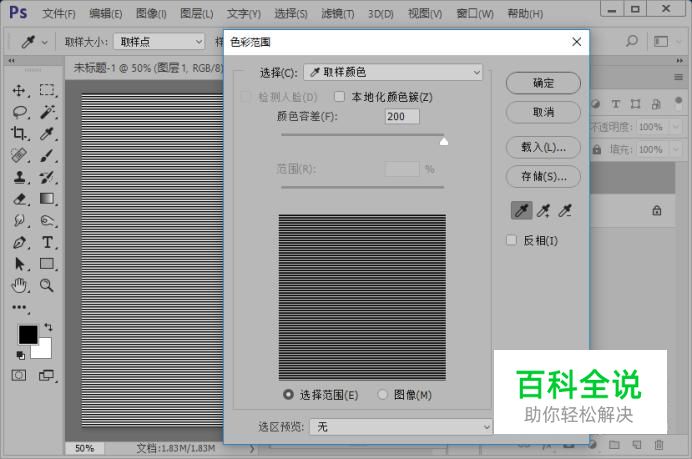Reset default foreground and background colors
The image size is (692, 459).
pyautogui.click(x=20, y=355)
